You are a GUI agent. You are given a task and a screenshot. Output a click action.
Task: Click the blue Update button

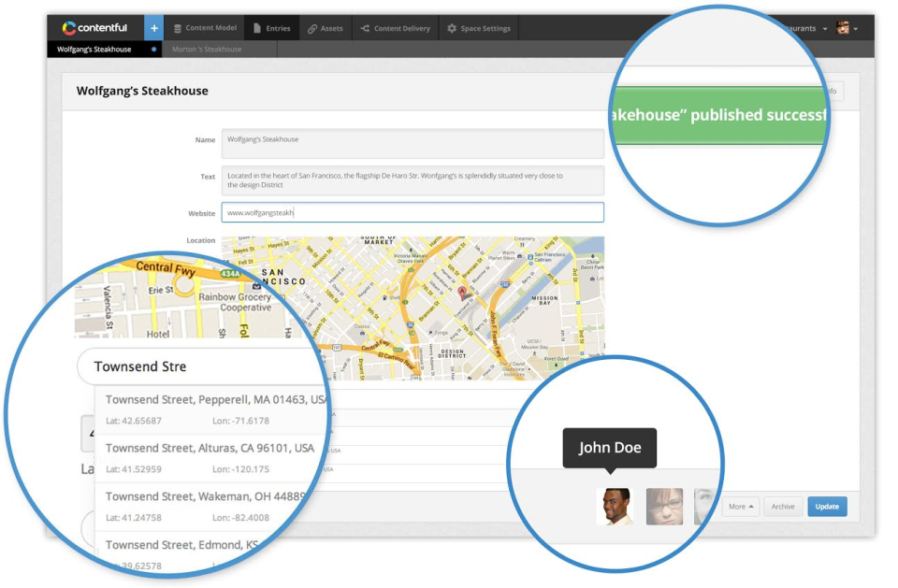point(827,507)
